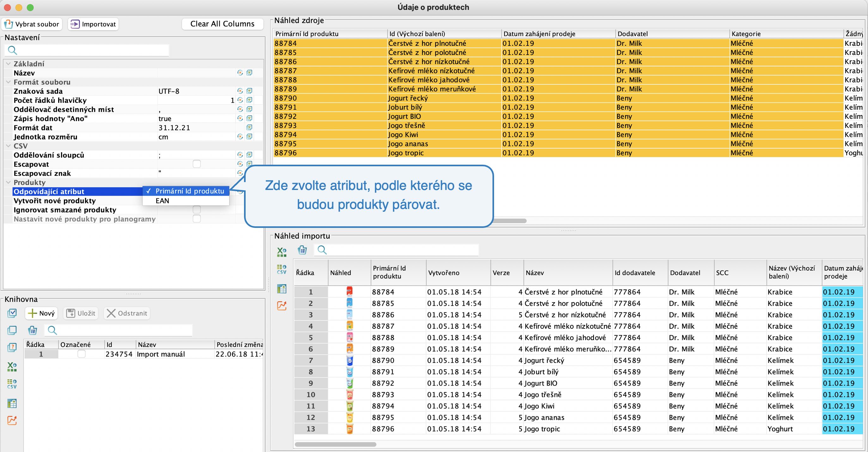The width and height of the screenshot is (868, 452).
Task: Reset Oddělovač desetinných míst value icon
Action: pos(240,109)
